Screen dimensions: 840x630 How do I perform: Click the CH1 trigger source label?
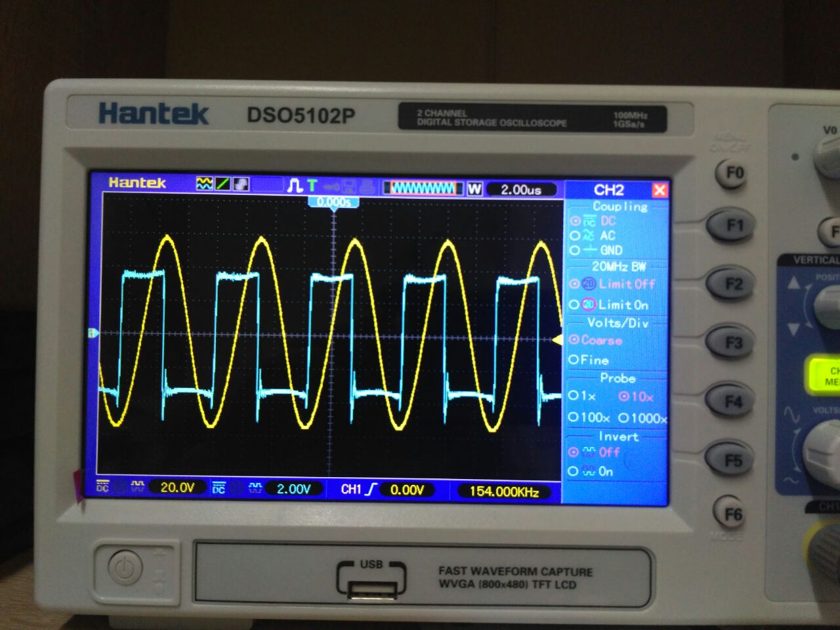click(x=350, y=489)
